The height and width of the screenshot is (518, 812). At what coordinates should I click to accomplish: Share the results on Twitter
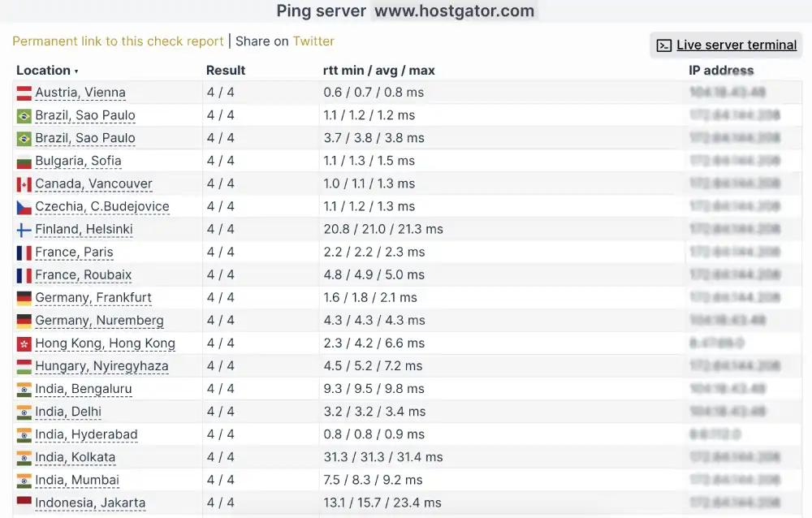point(313,41)
